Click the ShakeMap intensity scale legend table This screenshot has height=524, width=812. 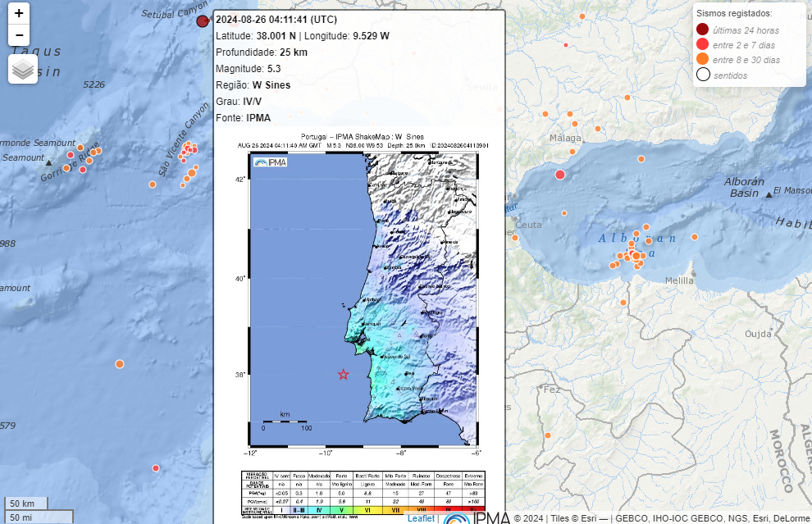363,492
